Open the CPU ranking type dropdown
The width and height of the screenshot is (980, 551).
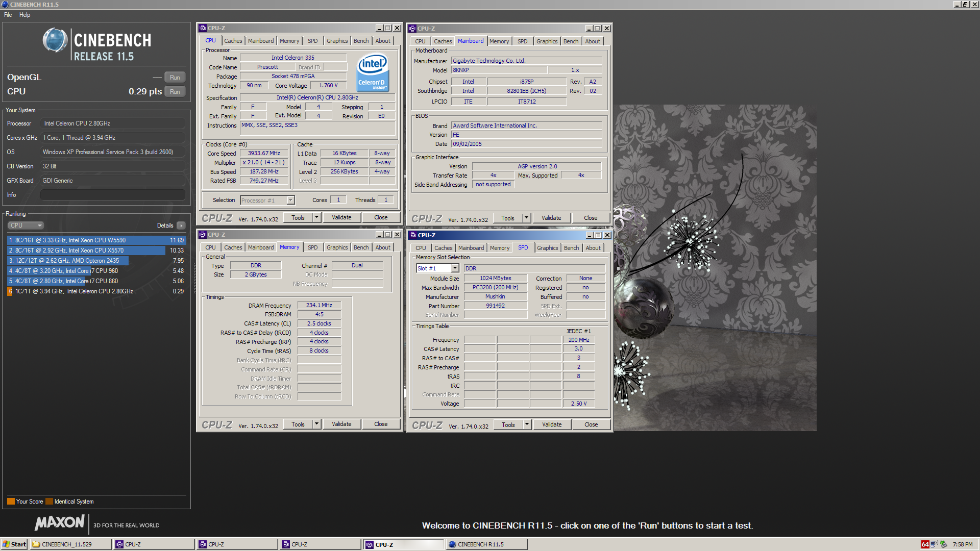26,226
